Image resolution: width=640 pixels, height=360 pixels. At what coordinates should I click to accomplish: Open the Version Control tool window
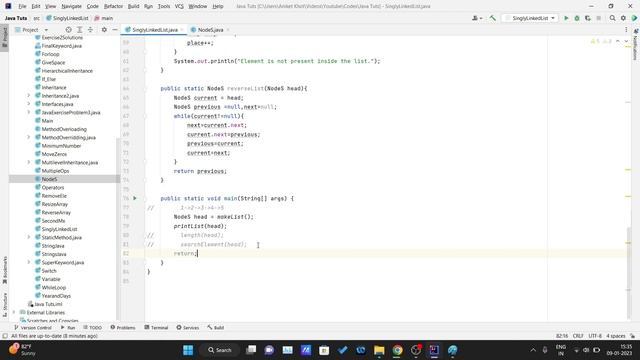click(33, 327)
